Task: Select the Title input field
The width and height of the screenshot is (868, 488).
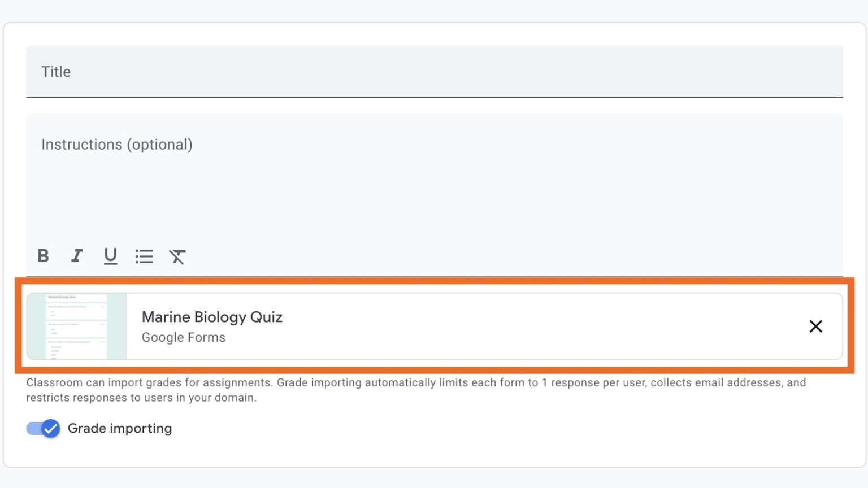Action: [226, 72]
